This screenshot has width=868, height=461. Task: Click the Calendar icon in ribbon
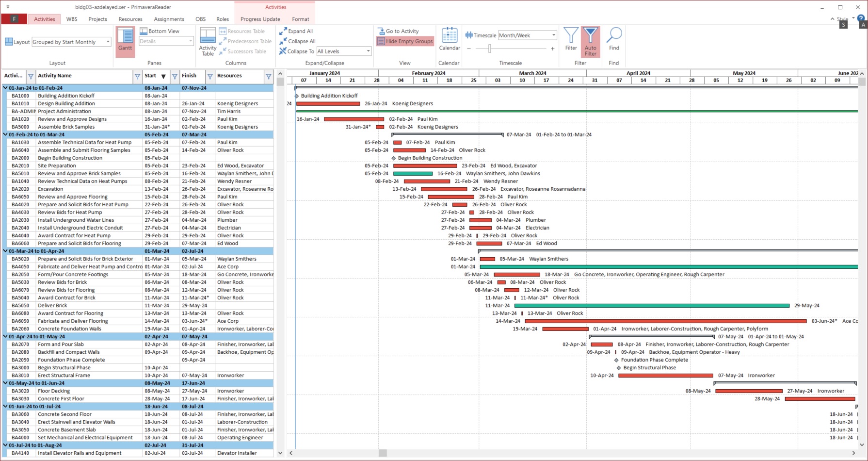pos(450,39)
